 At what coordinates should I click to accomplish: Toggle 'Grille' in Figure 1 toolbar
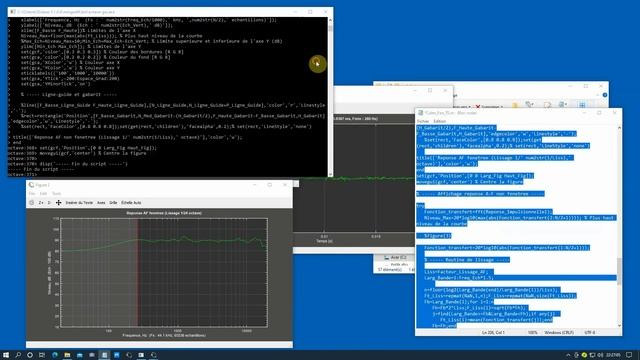point(113,203)
